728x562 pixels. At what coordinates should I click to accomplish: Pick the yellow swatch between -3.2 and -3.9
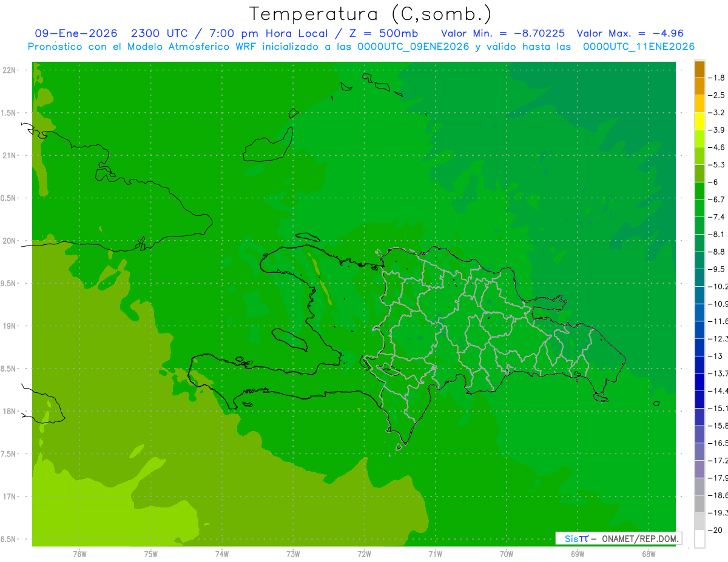pos(699,121)
